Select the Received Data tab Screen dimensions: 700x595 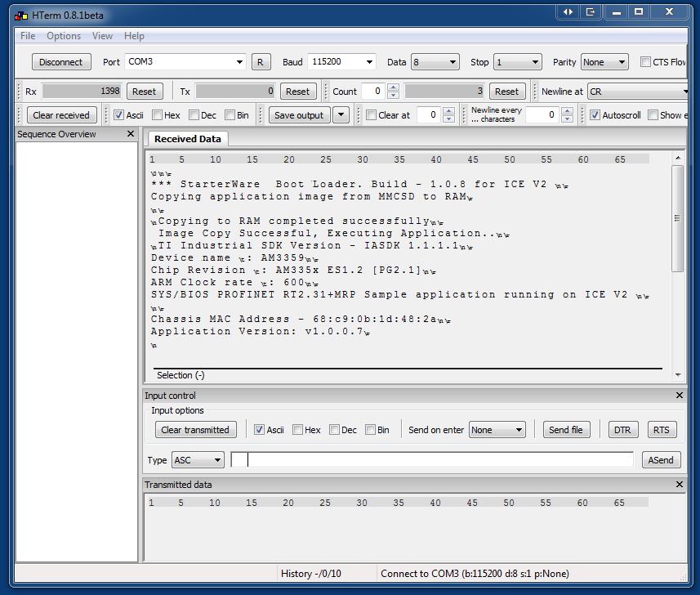(186, 138)
